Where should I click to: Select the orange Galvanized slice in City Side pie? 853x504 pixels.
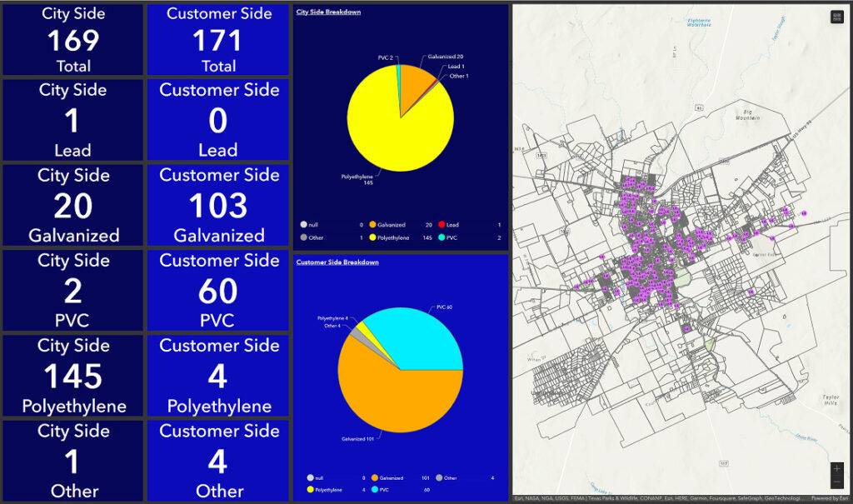pos(416,86)
